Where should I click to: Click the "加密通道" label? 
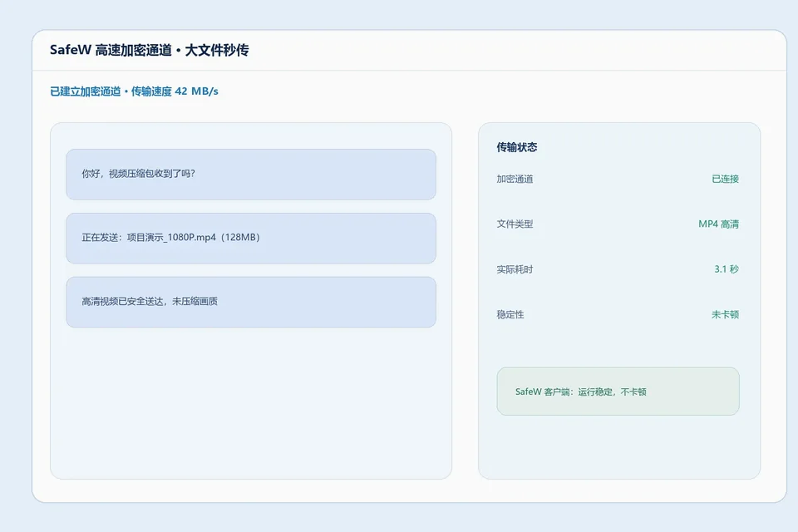coord(515,179)
